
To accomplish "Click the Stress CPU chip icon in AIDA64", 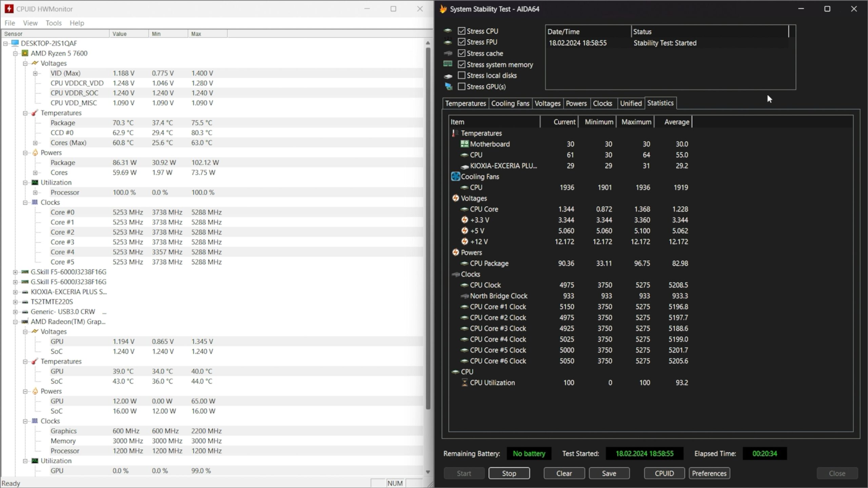I will click(448, 31).
